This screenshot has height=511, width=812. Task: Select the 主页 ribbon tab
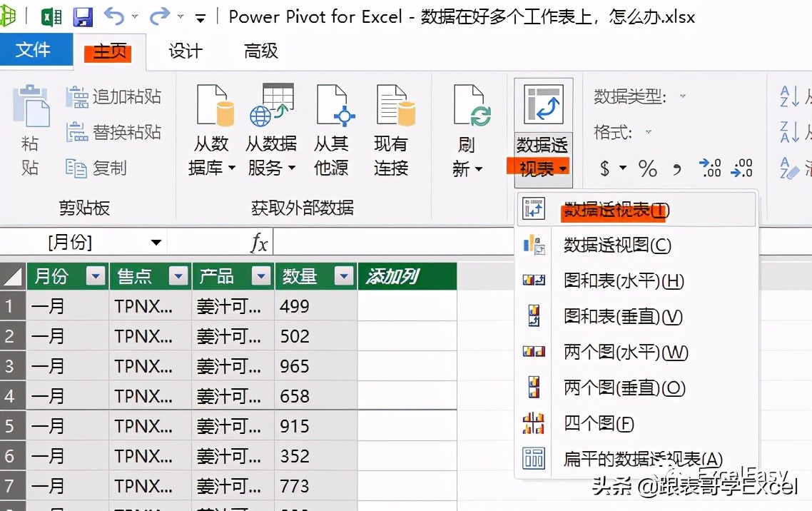click(109, 52)
